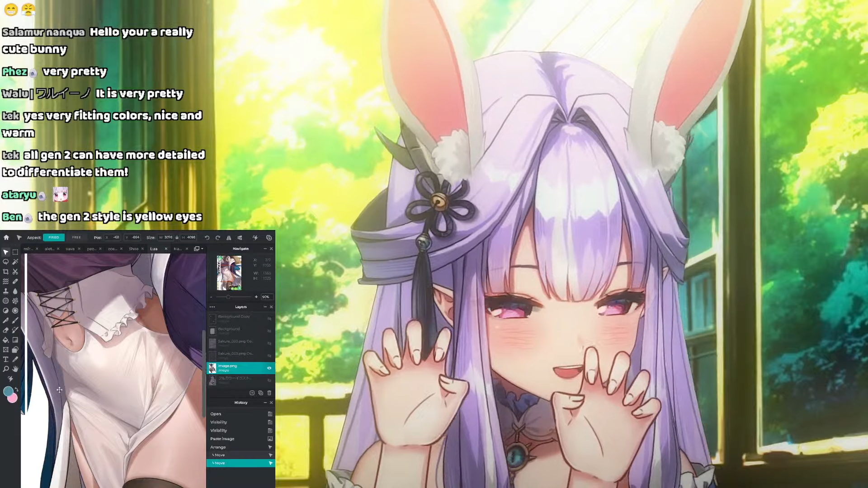Select the Blur droplet tool
The image size is (868, 488).
tap(15, 291)
